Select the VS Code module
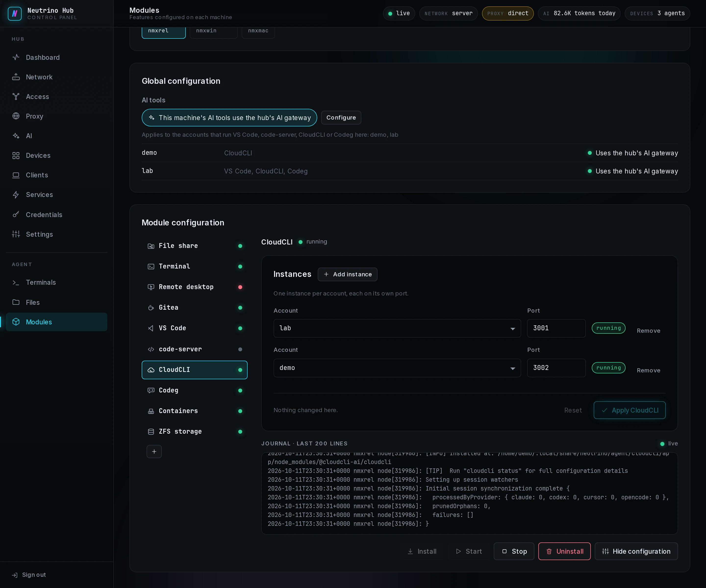The height and width of the screenshot is (588, 706). pyautogui.click(x=195, y=328)
